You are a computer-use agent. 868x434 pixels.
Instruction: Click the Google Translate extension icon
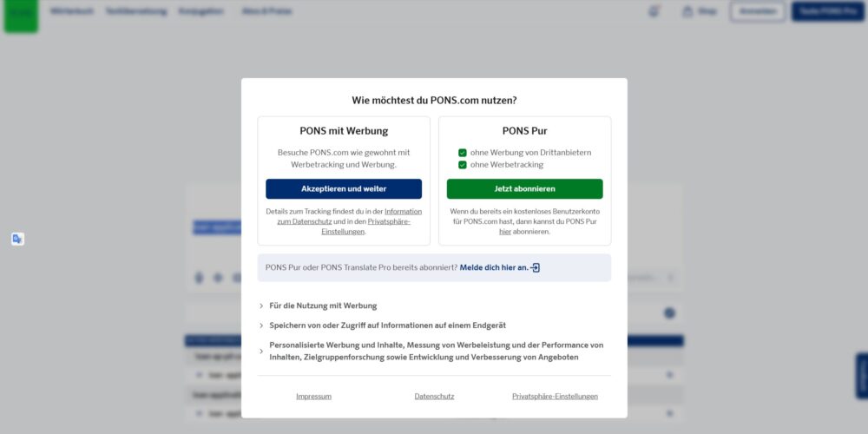tap(17, 239)
